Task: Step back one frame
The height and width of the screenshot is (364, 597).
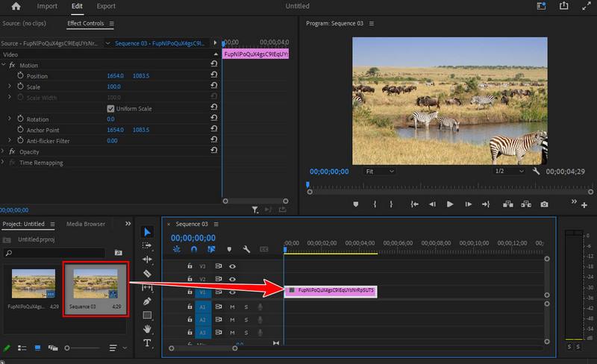Action: click(x=432, y=204)
